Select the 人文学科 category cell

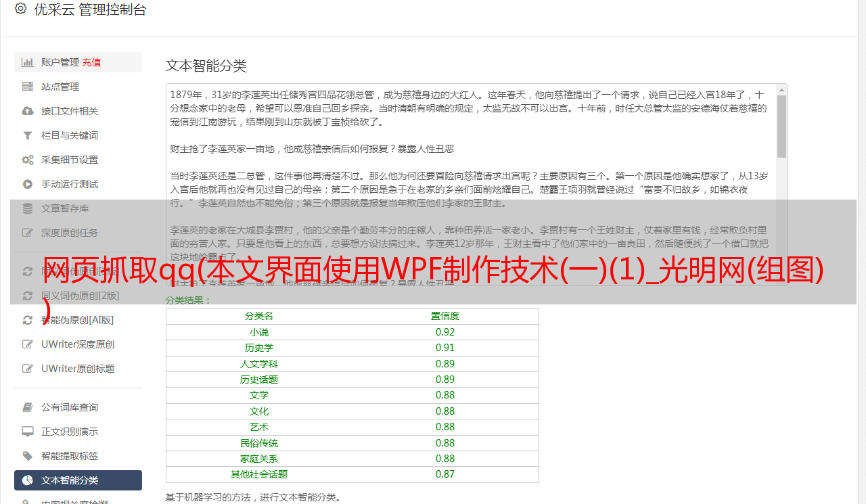tap(259, 364)
